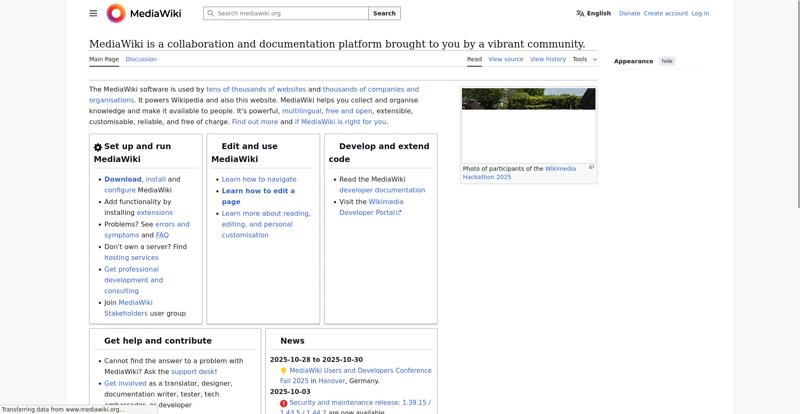Hide the Appearance panel
The height and width of the screenshot is (414, 800).
[x=667, y=61]
